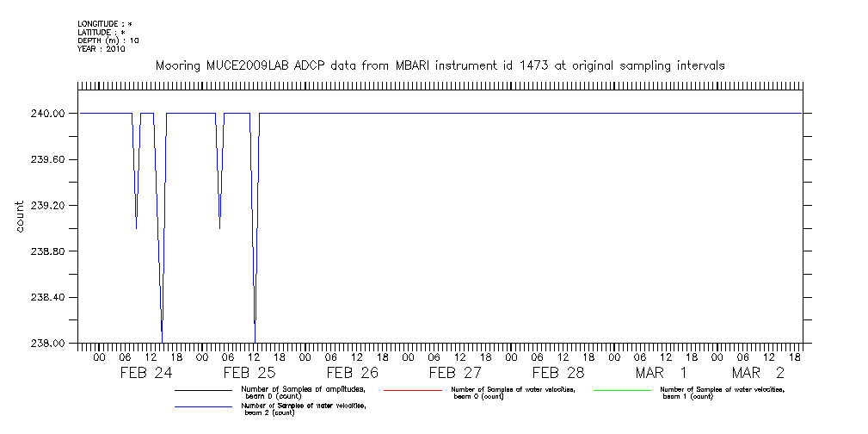Click the y-axis label "count"
The height and width of the screenshot is (434, 868).
click(20, 217)
